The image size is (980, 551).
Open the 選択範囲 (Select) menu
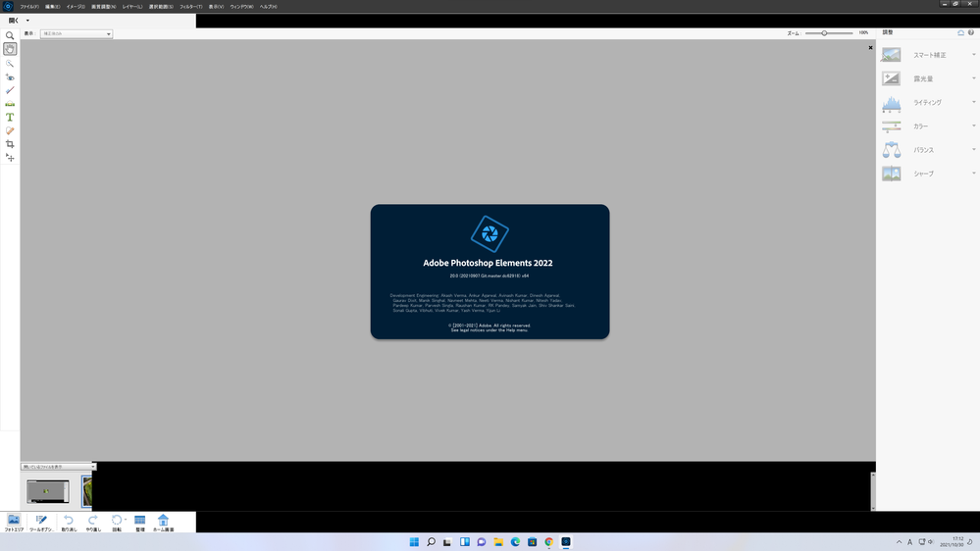tap(161, 6)
